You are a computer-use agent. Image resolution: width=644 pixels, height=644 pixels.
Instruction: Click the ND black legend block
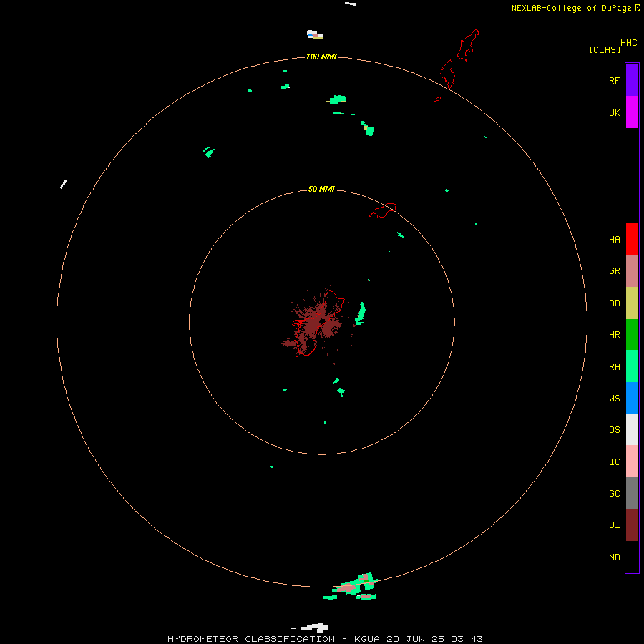pos(632,557)
